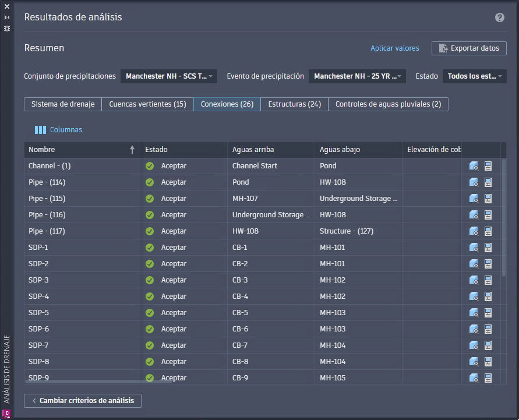The image size is (519, 420).
Task: Open properties icon for SDP-7 row
Action: [488, 345]
